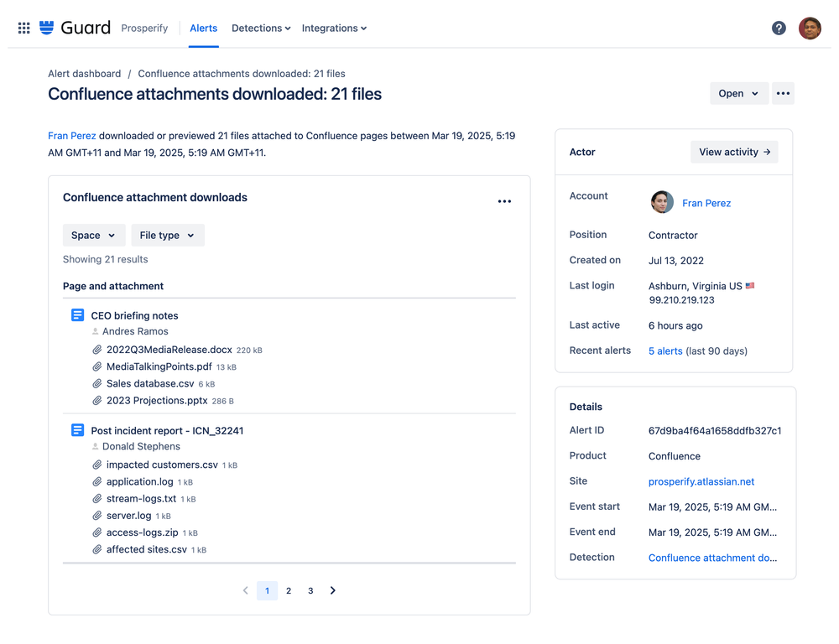Click paperclip icon beside stream-logs.txt
The width and height of the screenshot is (839, 644).
point(96,498)
